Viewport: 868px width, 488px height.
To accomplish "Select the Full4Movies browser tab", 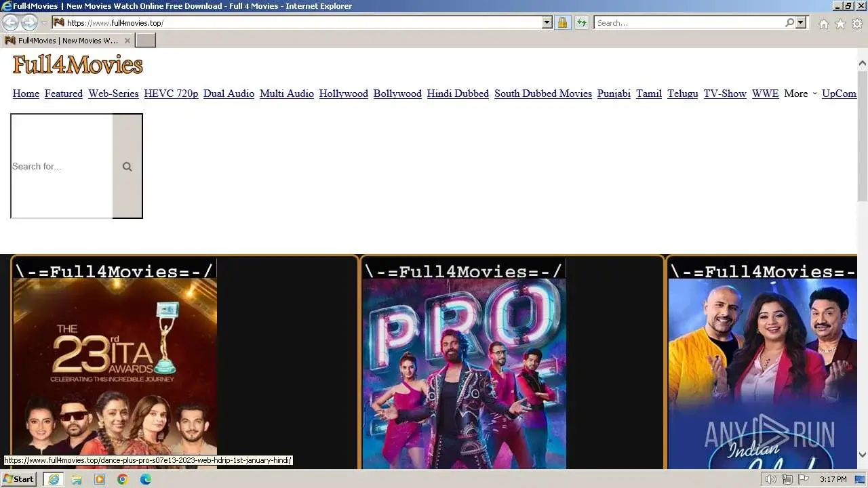I will coord(67,40).
